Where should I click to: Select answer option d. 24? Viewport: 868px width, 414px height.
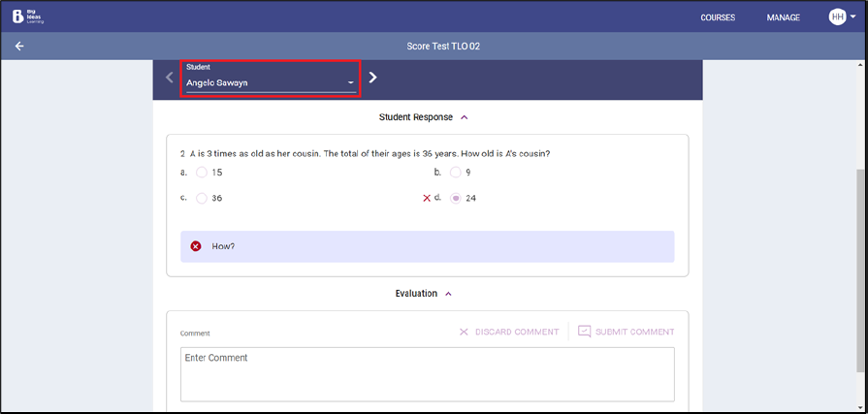455,198
